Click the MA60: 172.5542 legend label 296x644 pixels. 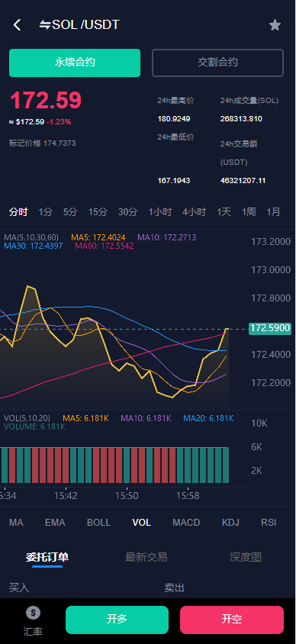coord(105,246)
